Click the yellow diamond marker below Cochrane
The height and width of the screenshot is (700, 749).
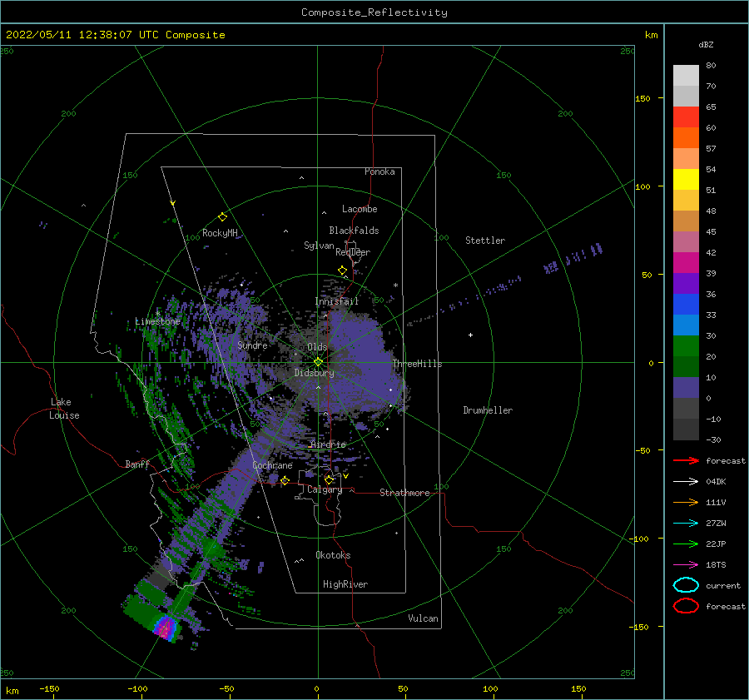tap(285, 480)
